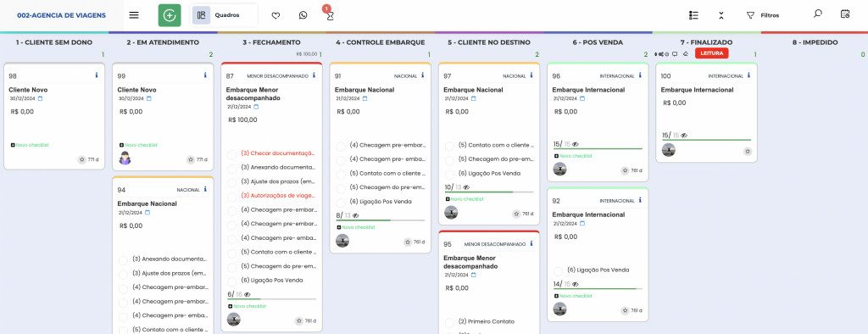This screenshot has width=868, height=334.
Task: Open calendar date icon on card 98
Action: [x=40, y=98]
